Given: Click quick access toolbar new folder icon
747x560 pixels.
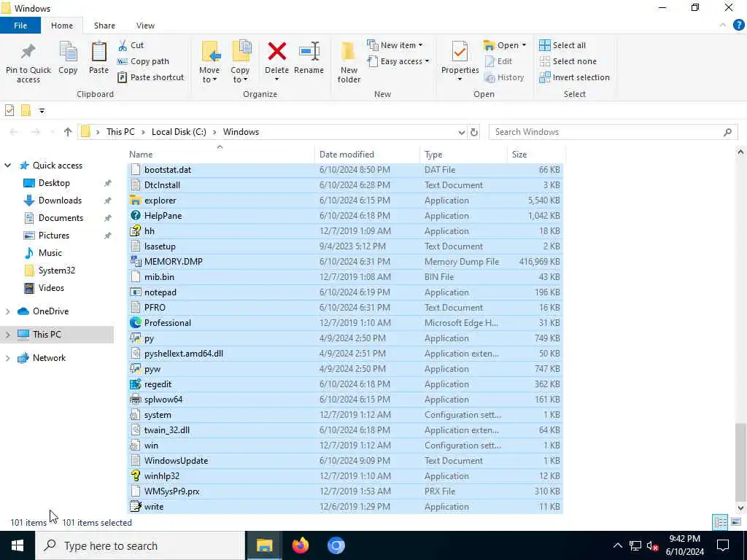Looking at the screenshot, I should click(26, 111).
